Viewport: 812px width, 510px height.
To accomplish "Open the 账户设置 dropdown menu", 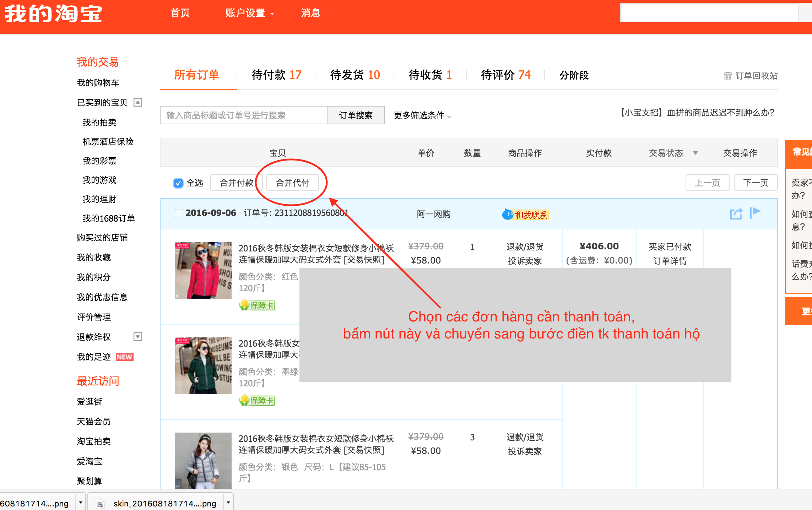I will point(250,13).
